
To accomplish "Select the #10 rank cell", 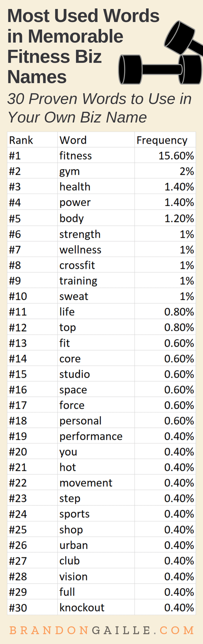I will [x=18, y=296].
